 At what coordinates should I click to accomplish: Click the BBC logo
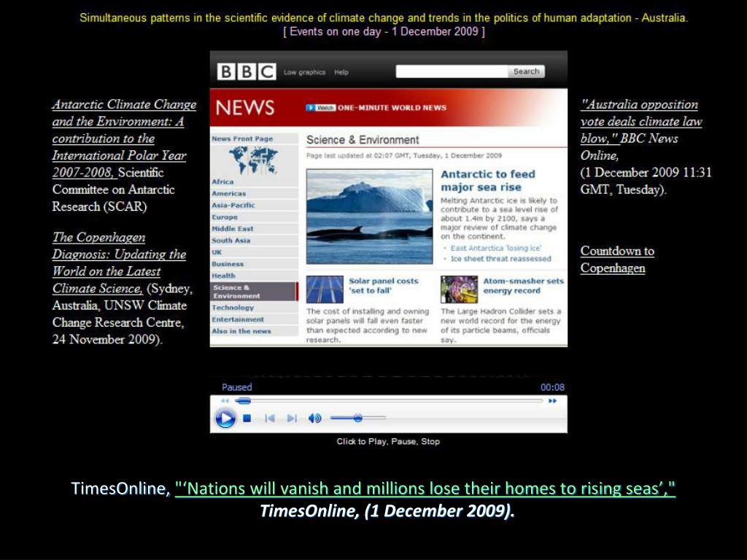(247, 72)
